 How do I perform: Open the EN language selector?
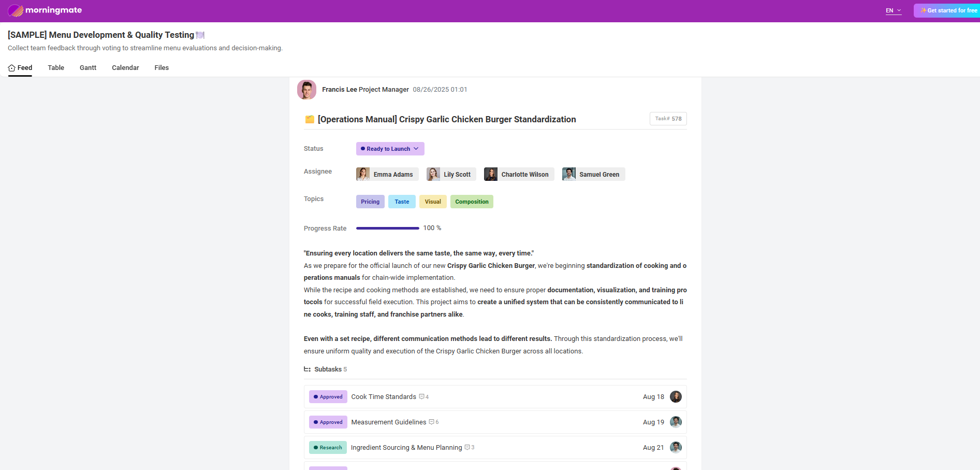(x=893, y=10)
